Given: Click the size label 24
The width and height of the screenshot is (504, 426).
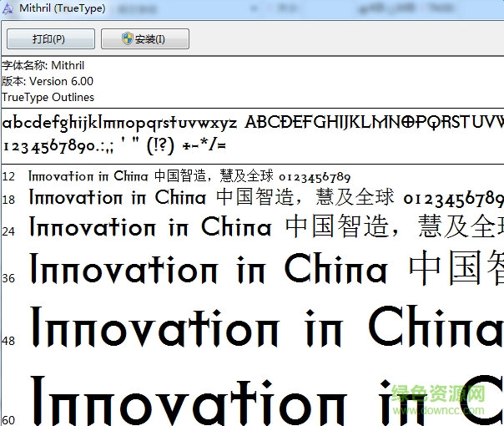Looking at the screenshot, I should 8,231.
